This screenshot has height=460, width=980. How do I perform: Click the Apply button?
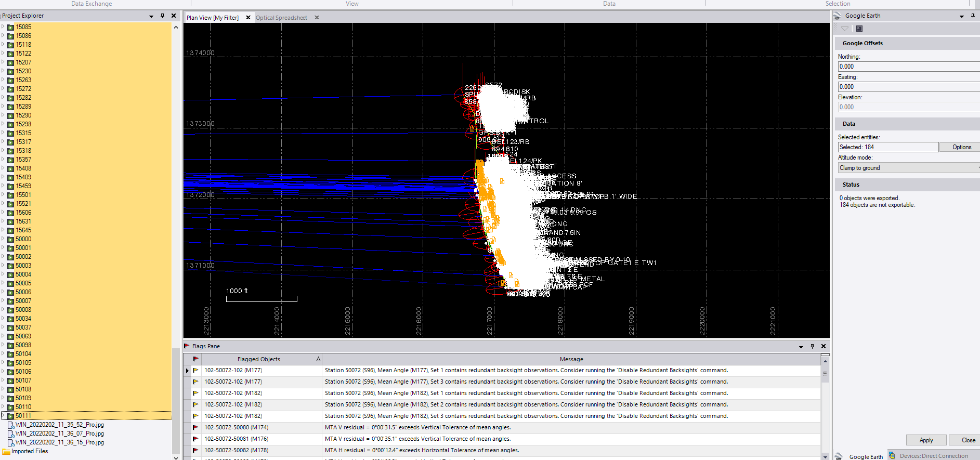(926, 440)
